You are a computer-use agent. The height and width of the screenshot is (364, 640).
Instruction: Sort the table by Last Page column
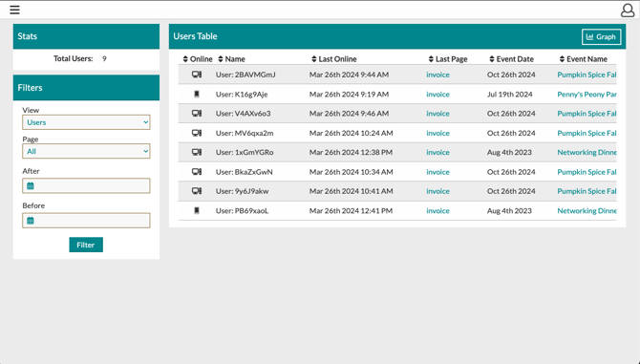click(x=448, y=59)
